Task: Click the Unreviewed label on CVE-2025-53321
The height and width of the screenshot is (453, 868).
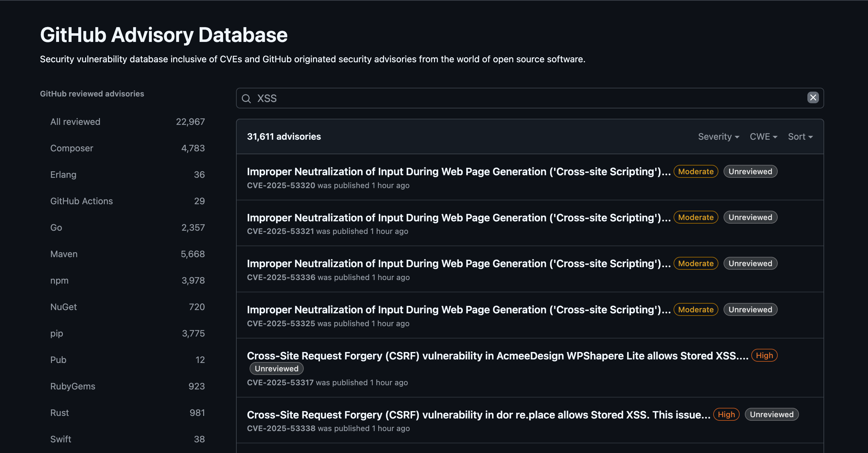Action: pos(750,217)
